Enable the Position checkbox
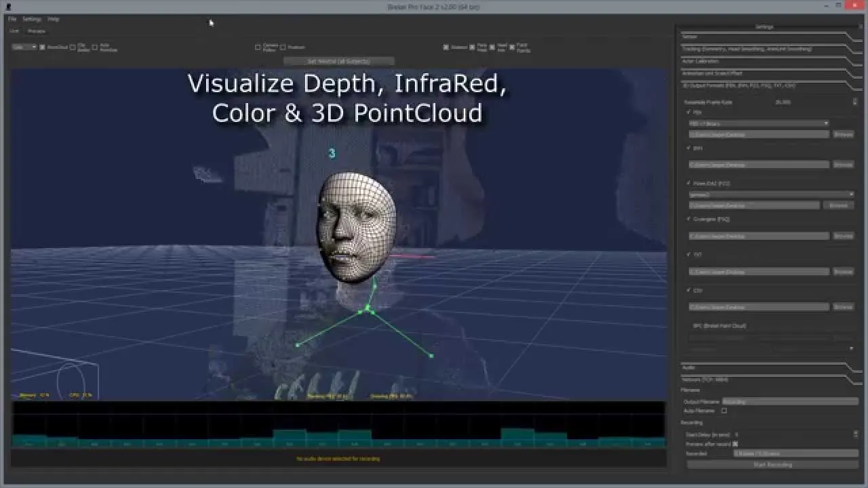 [283, 47]
